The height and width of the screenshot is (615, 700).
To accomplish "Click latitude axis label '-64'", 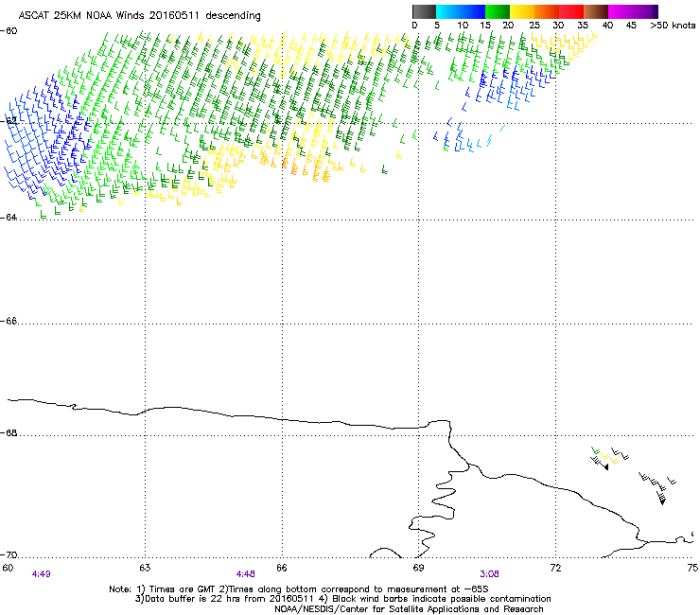I will point(9,217).
